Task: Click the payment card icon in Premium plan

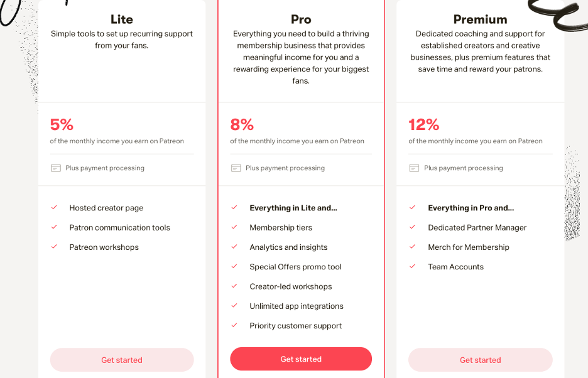Action: point(414,168)
